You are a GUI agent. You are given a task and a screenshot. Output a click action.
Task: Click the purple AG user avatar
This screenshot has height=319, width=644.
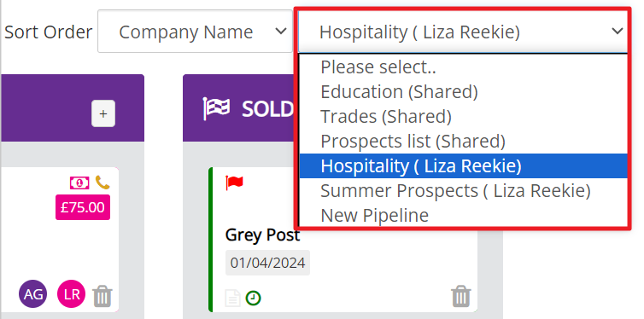[33, 294]
